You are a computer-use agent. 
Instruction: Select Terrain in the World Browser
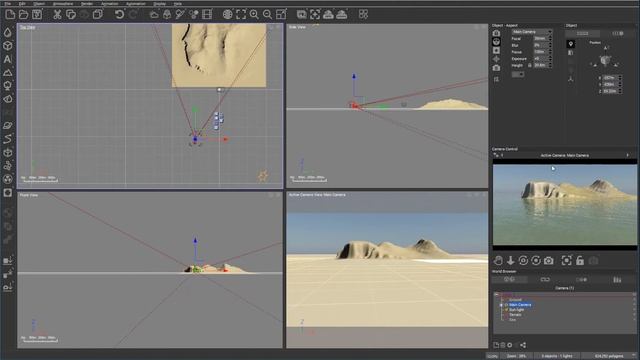point(515,315)
